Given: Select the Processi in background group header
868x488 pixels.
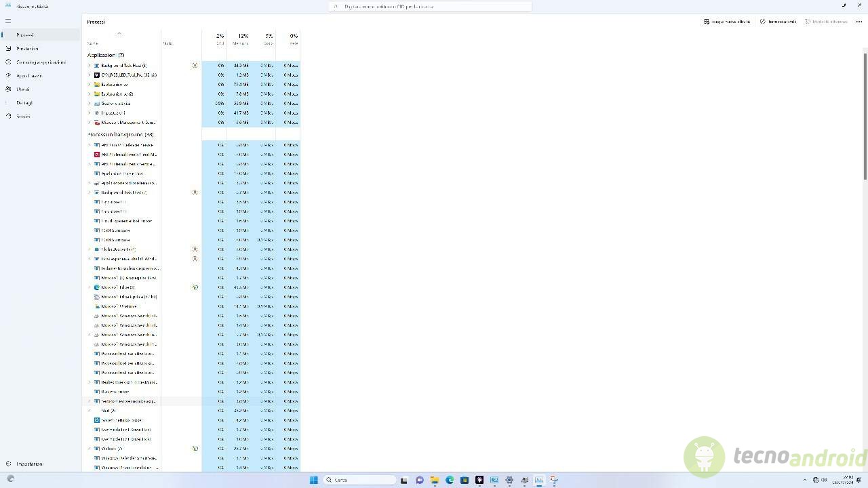Looking at the screenshot, I should point(121,134).
